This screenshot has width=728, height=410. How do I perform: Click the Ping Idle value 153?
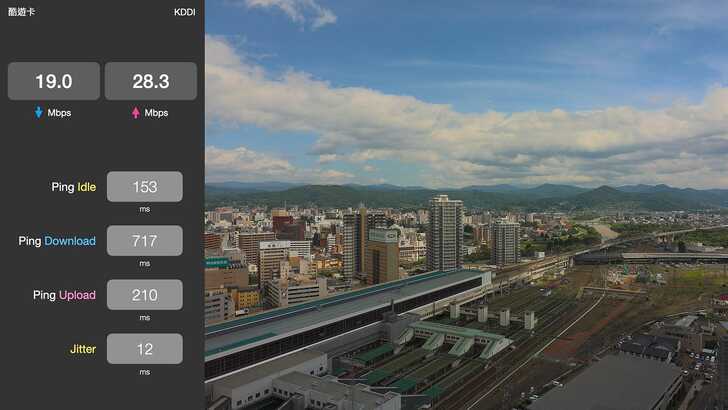[145, 187]
